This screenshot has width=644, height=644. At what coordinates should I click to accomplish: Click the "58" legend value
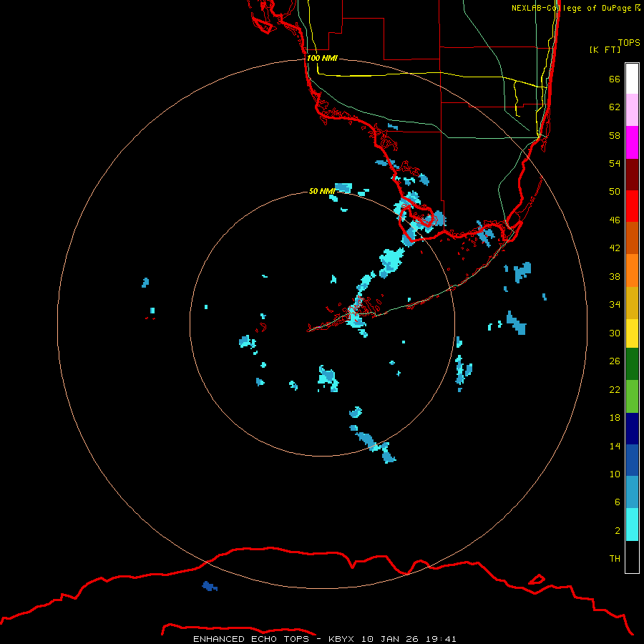click(615, 135)
